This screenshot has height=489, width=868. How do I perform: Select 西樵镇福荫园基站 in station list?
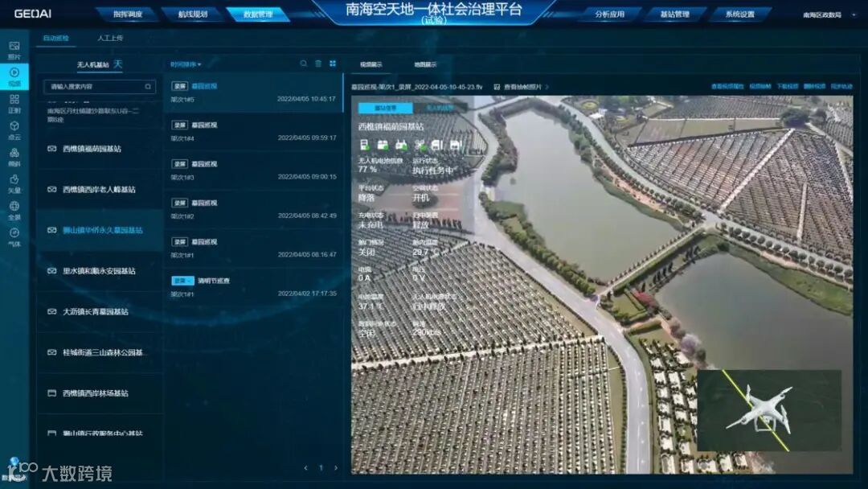pos(100,149)
